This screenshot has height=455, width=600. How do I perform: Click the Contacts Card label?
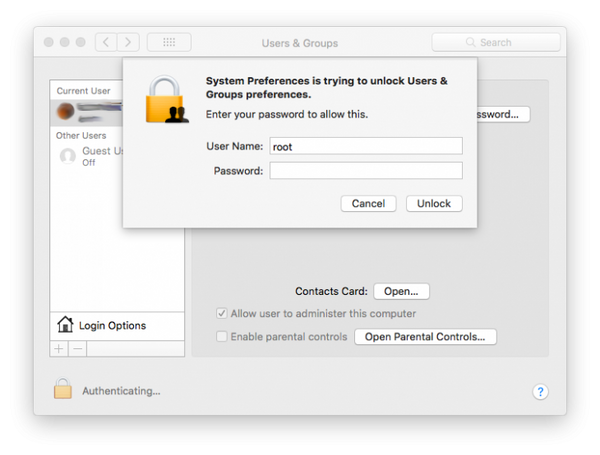(331, 291)
